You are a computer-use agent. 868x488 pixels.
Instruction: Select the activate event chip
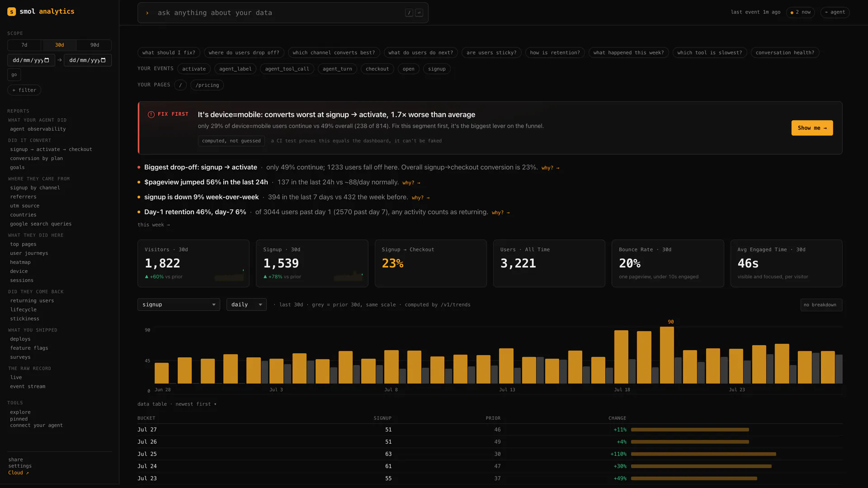[194, 69]
